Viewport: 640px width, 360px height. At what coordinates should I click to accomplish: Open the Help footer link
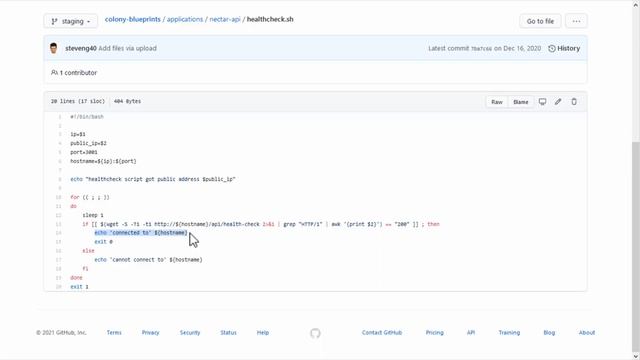coord(262,333)
